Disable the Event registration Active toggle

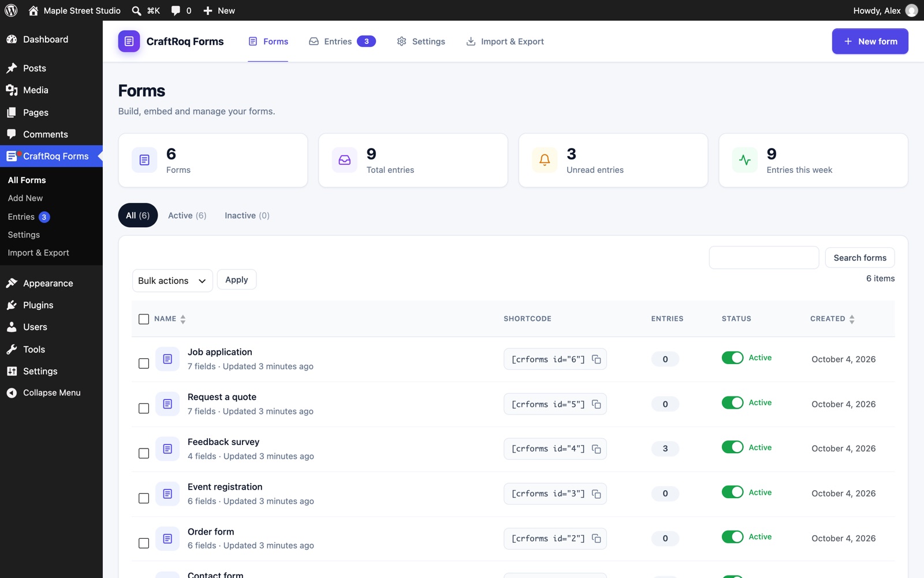click(732, 492)
